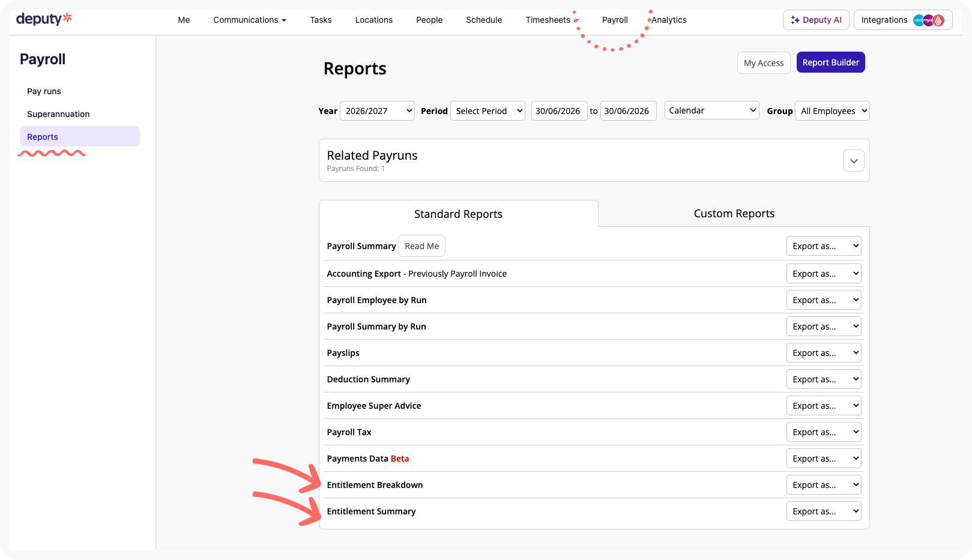Click the 'Entitlement Breakdown' report name
Image resolution: width=972 pixels, height=560 pixels.
click(375, 485)
